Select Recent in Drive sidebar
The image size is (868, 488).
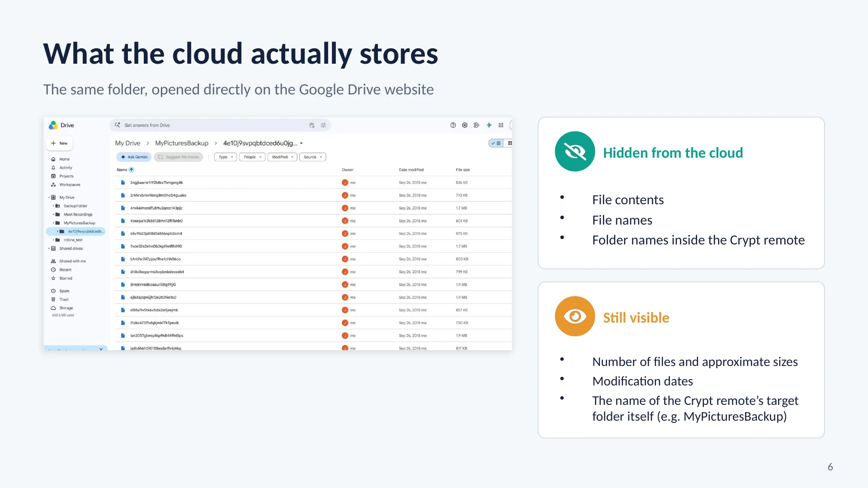[x=66, y=270]
